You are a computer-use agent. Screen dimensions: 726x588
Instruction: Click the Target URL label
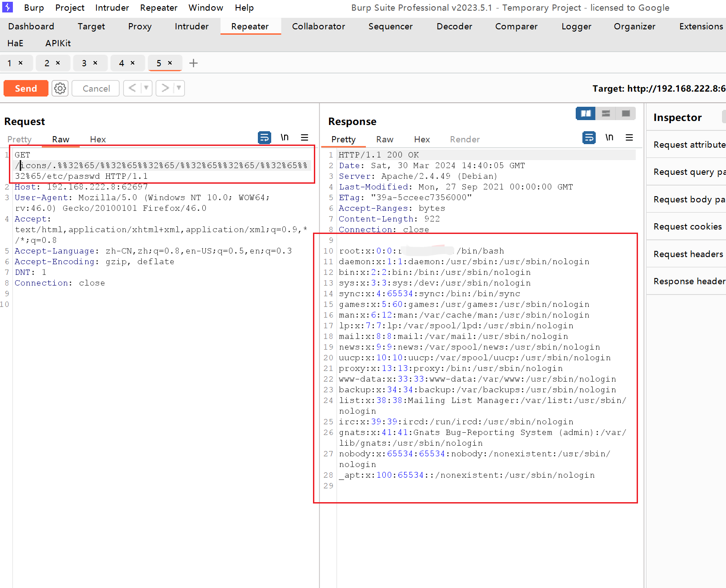[659, 89]
